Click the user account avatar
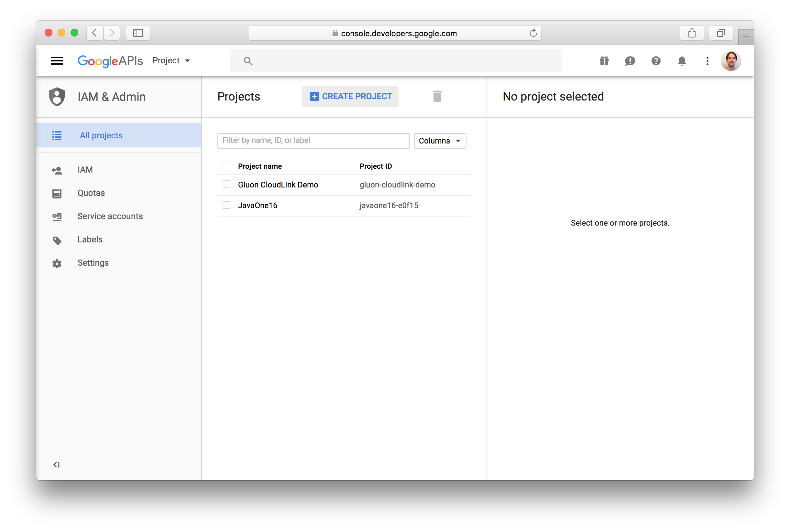Viewport: 790px width, 532px height. [730, 61]
